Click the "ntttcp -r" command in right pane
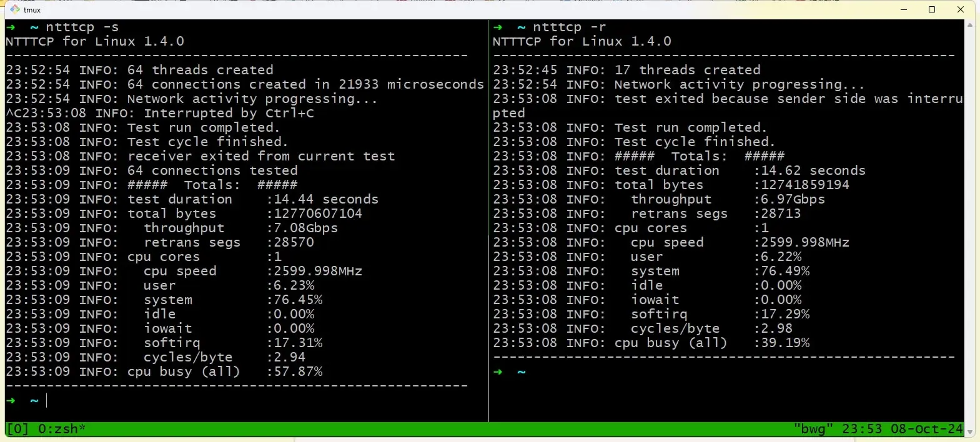This screenshot has width=980, height=442. (569, 27)
